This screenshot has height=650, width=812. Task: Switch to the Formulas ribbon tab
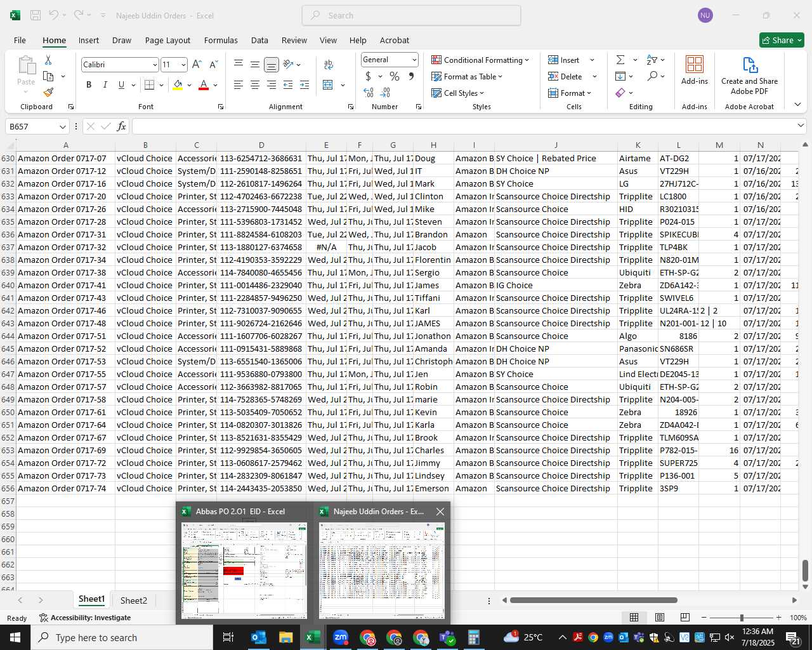point(221,40)
